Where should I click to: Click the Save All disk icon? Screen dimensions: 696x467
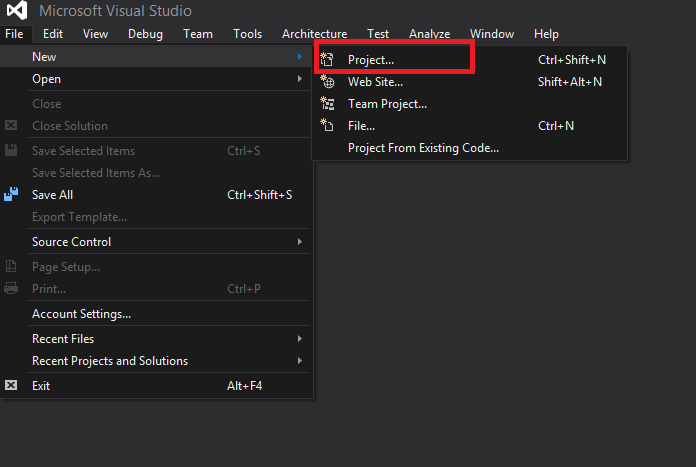pos(11,194)
